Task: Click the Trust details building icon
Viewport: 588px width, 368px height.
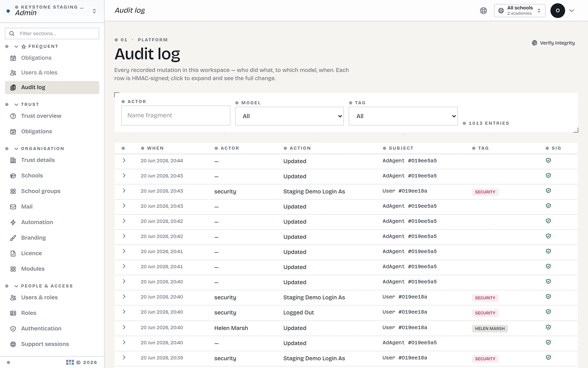Action: pos(13,160)
